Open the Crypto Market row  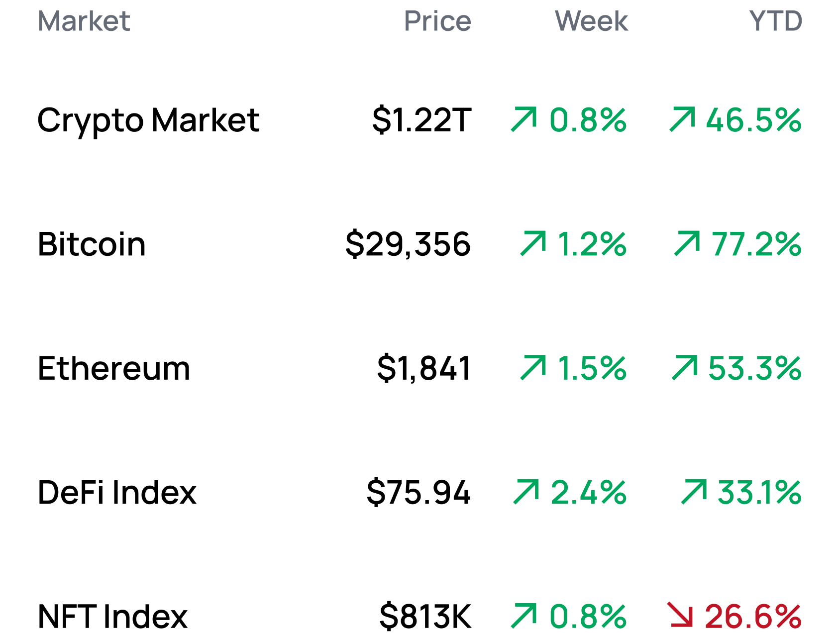148,120
